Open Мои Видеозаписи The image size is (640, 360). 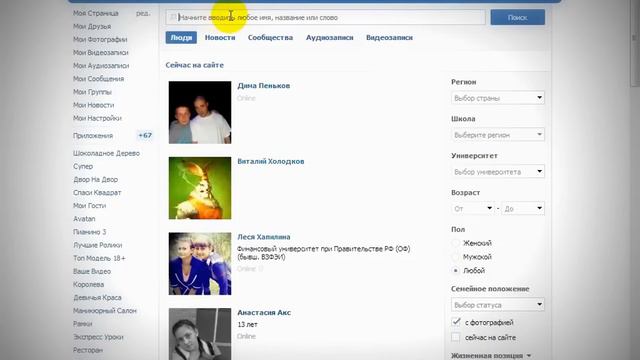[x=101, y=52]
